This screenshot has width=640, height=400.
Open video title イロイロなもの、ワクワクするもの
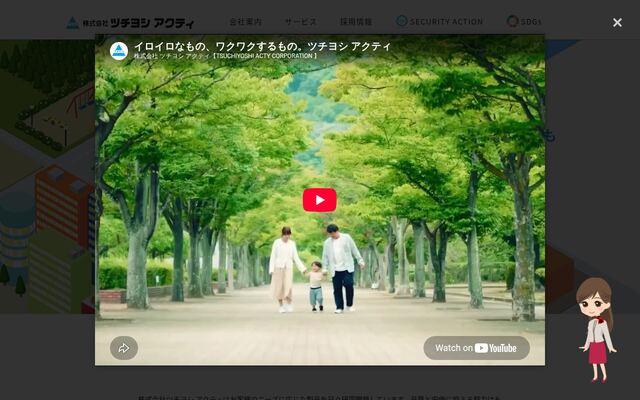262,46
